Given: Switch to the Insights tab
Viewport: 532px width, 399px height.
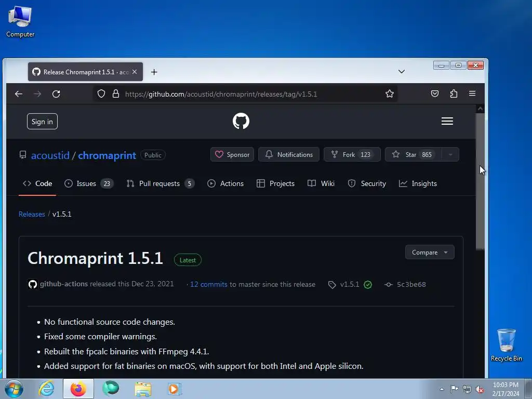Looking at the screenshot, I should pos(418,183).
